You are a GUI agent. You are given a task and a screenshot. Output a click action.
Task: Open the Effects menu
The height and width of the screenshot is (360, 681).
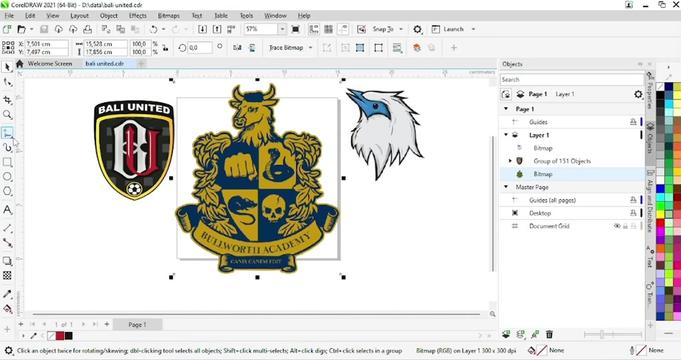(138, 16)
